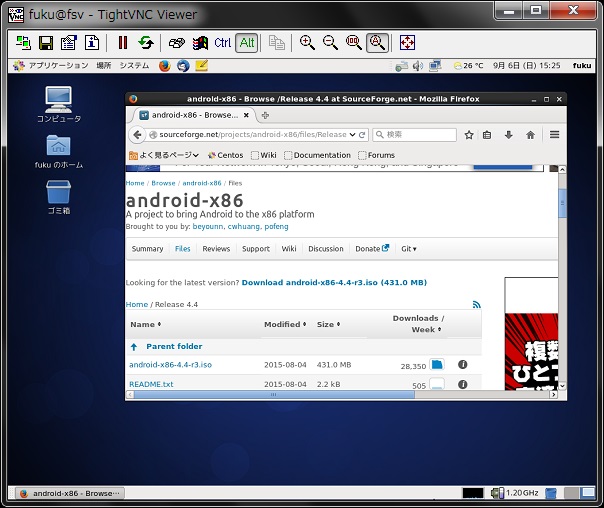Switch to full screen mode icon
The height and width of the screenshot is (508, 604).
[407, 42]
